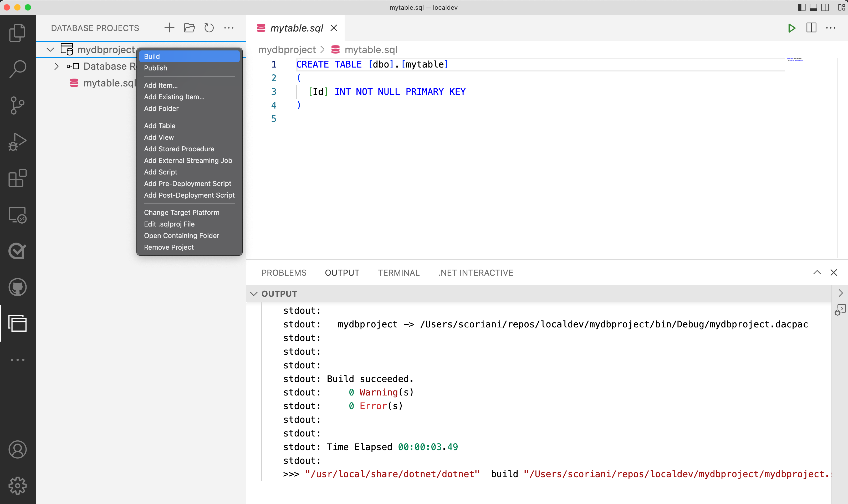Select the PROBLEMS tab in panel
Screen dimensions: 848x504
point(284,273)
